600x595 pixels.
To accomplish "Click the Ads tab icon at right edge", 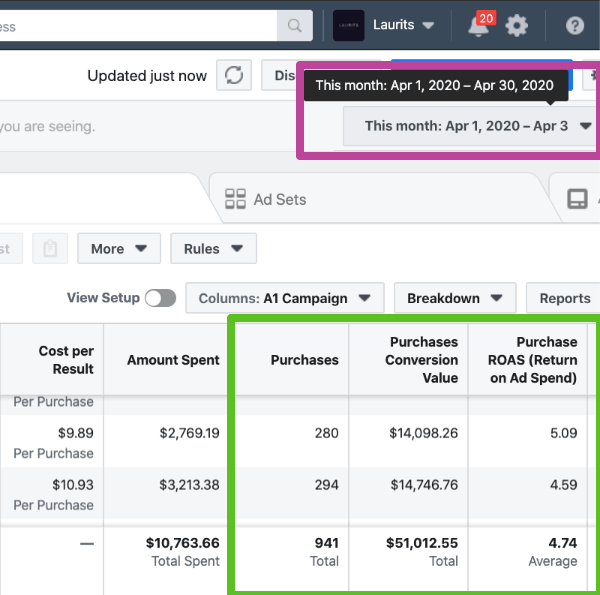I will [x=577, y=199].
